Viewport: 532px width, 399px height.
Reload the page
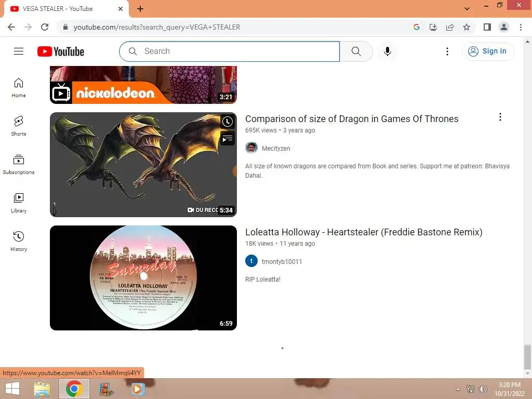tap(45, 27)
